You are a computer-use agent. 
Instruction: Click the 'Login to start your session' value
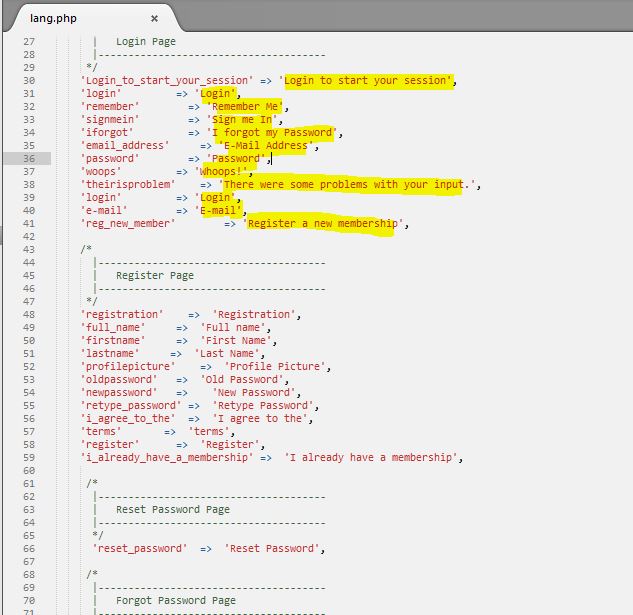tap(369, 81)
